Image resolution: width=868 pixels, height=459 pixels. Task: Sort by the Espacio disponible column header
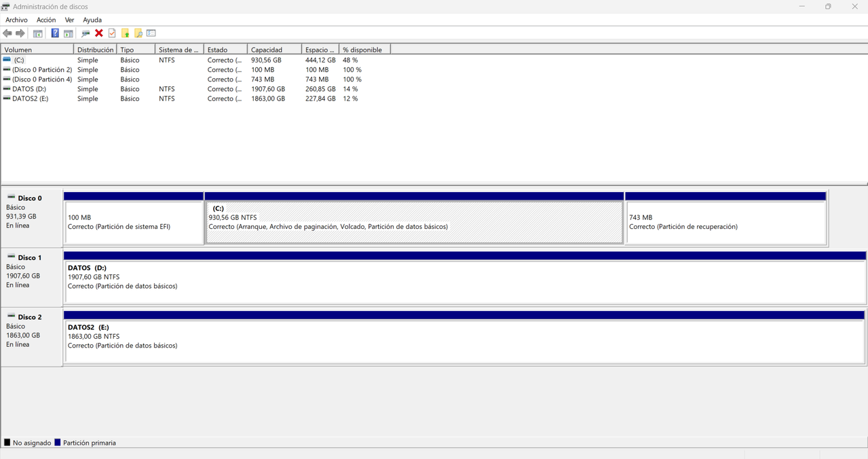(x=320, y=50)
